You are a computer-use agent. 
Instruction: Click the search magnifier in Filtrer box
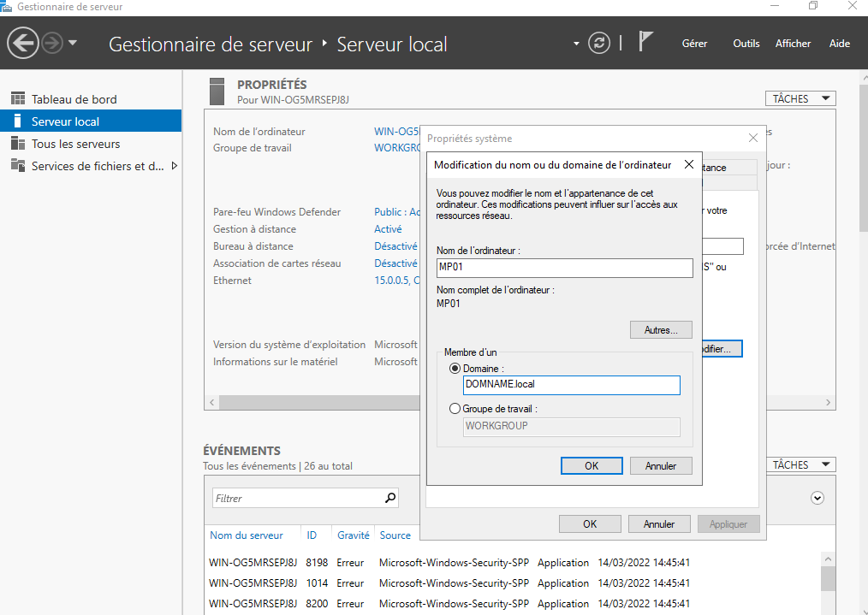390,498
